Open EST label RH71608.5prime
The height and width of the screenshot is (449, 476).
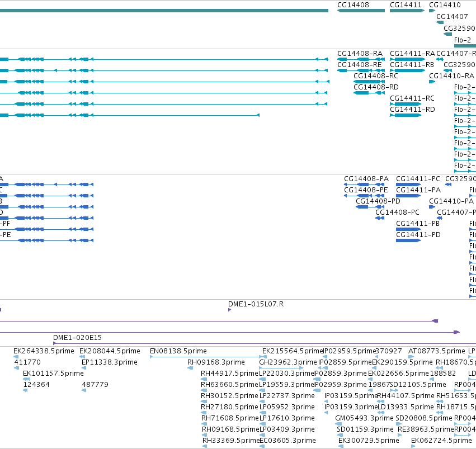point(230,418)
